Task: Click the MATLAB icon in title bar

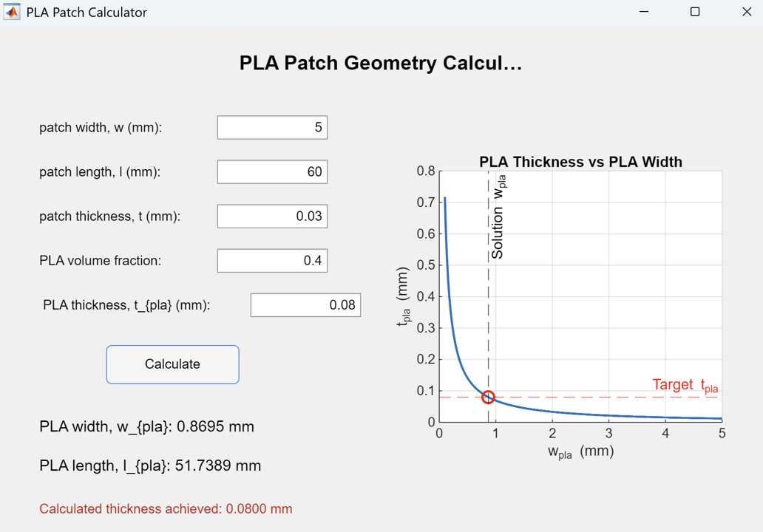Action: (x=12, y=12)
